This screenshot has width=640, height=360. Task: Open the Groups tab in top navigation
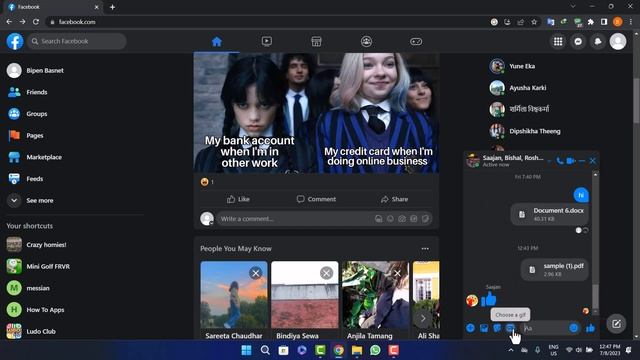(366, 41)
